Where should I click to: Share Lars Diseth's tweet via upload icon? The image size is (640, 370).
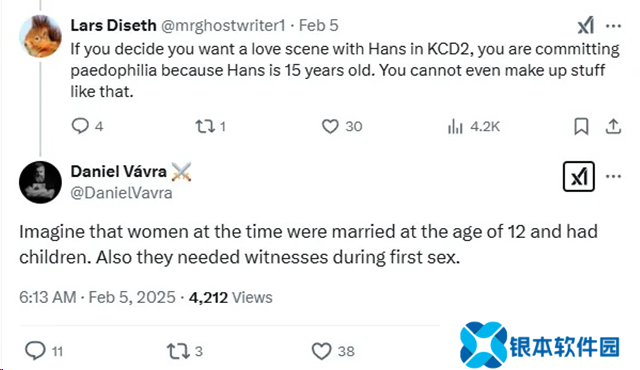coord(613,126)
